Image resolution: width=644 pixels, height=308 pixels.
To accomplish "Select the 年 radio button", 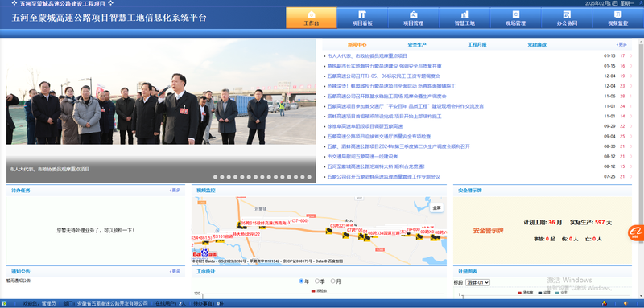I will [x=301, y=281].
